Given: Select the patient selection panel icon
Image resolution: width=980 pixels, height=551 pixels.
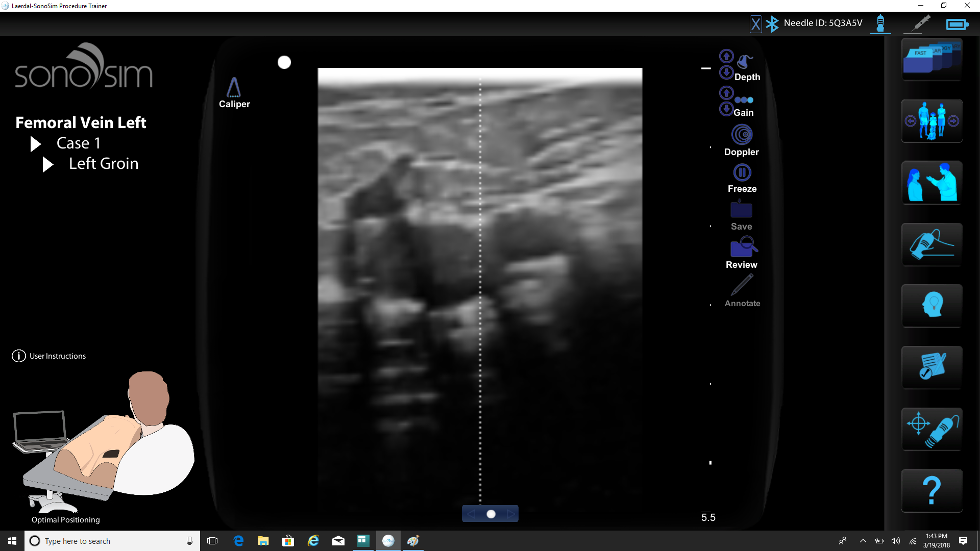Looking at the screenshot, I should click(x=932, y=121).
